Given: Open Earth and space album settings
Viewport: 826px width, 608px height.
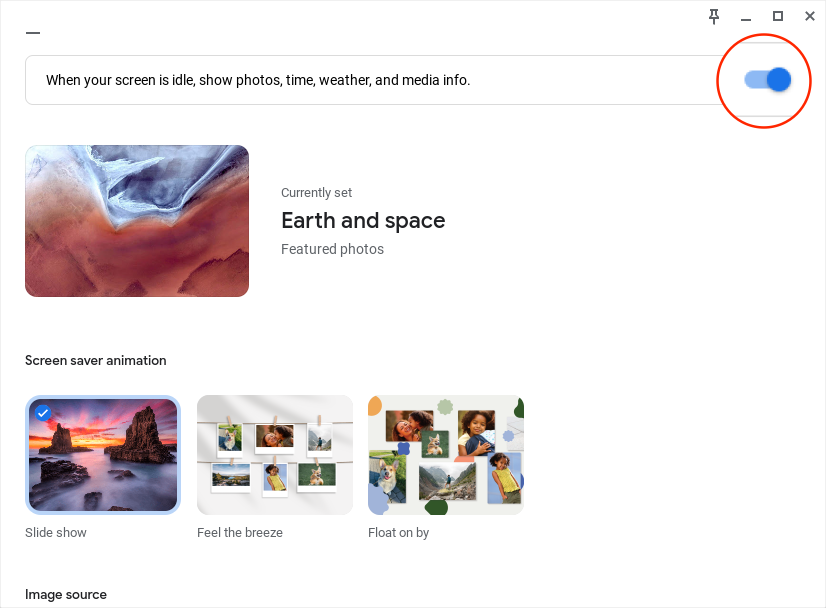Looking at the screenshot, I should (363, 220).
